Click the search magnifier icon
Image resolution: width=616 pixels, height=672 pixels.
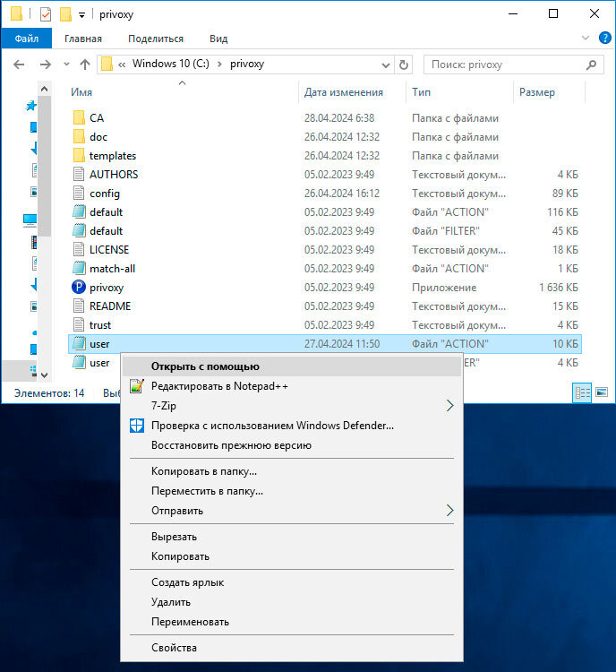[x=591, y=65]
